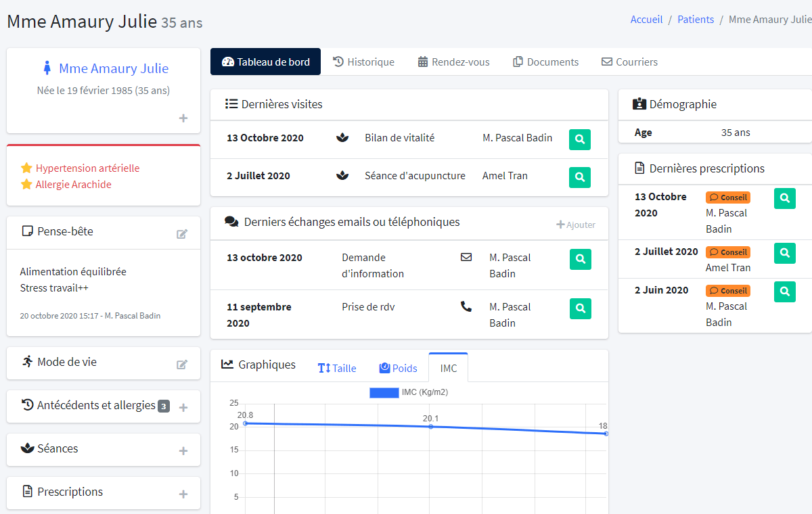Click the Conseil badge for 13 Octobre 2020
This screenshot has height=514, width=812.
tap(728, 197)
